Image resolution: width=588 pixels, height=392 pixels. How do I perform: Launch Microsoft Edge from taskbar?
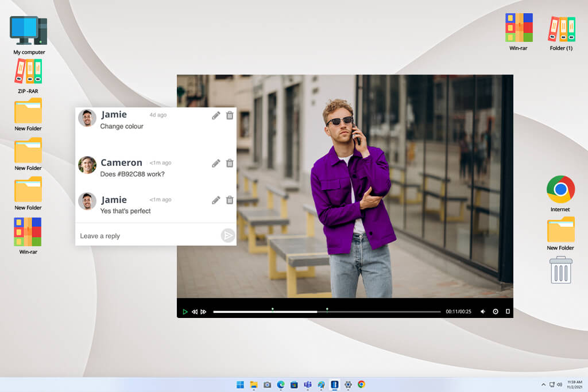point(280,385)
